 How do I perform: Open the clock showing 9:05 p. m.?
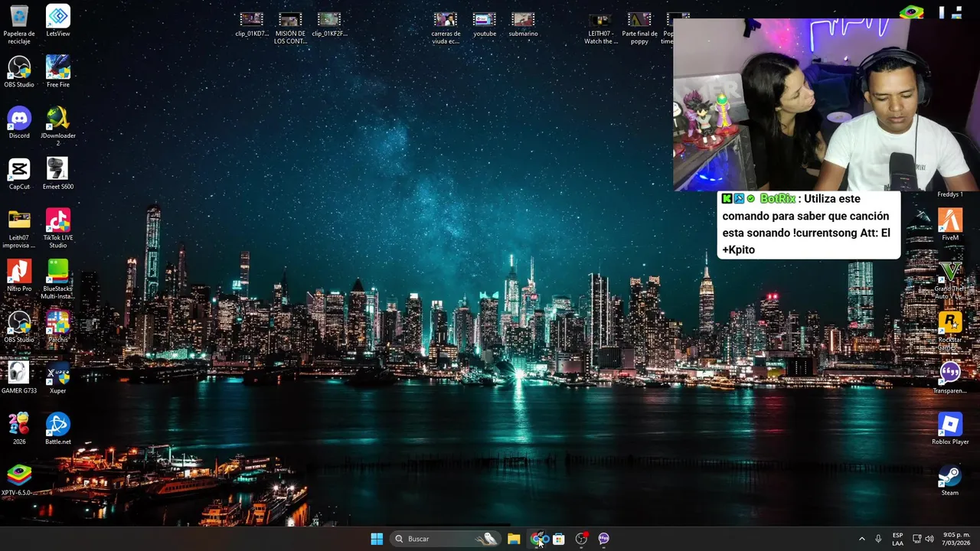point(956,539)
